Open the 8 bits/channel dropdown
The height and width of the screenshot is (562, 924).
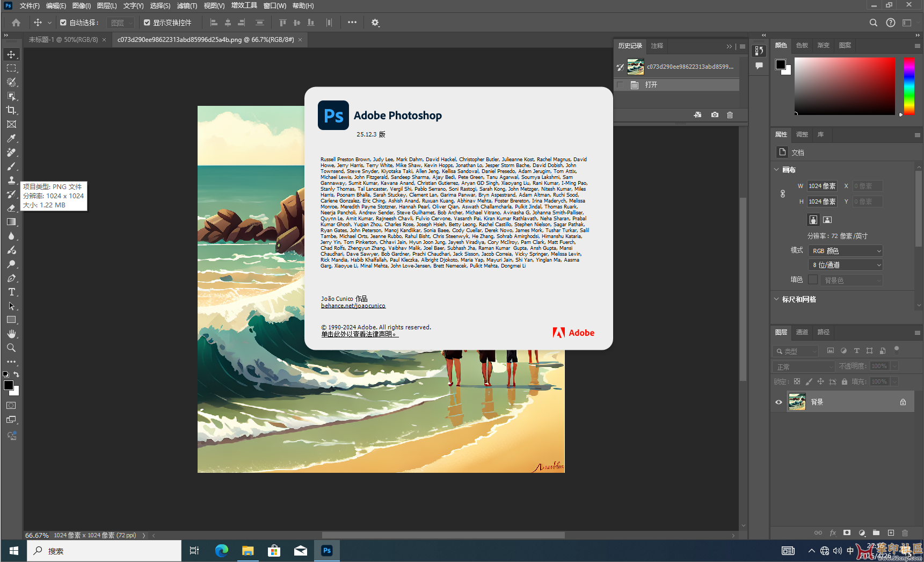[x=846, y=265]
